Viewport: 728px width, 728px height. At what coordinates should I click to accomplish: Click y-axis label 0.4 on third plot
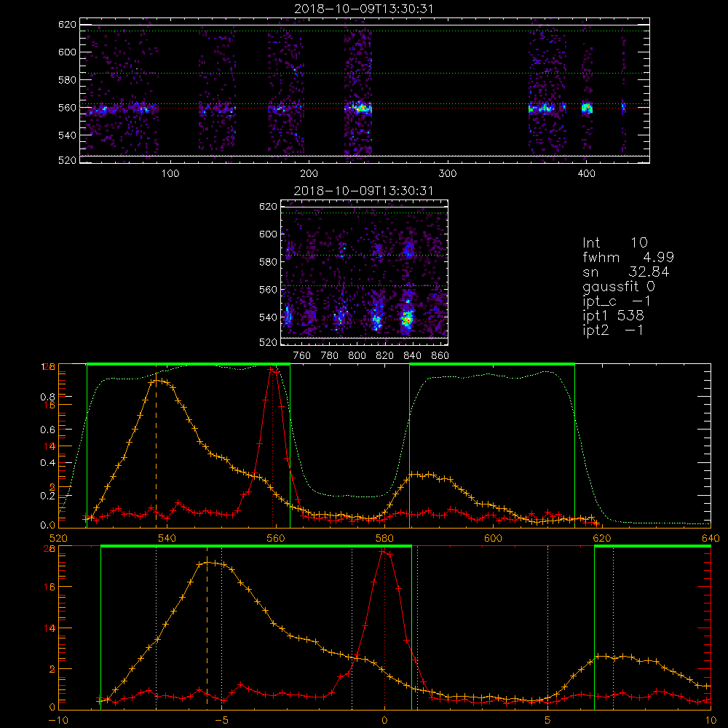click(47, 463)
